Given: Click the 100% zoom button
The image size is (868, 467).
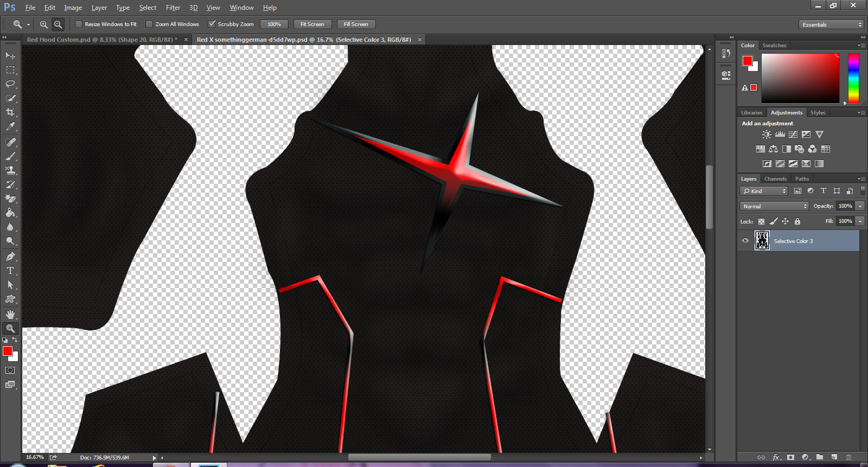Looking at the screenshot, I should pos(274,24).
